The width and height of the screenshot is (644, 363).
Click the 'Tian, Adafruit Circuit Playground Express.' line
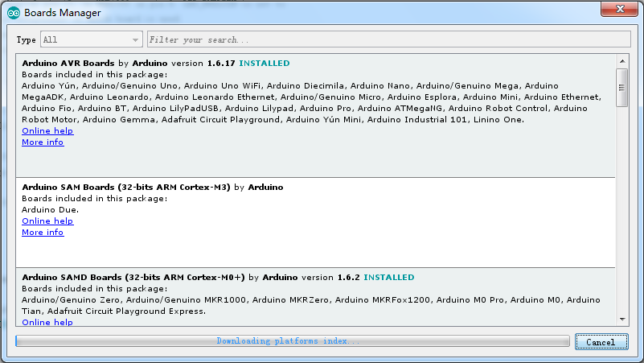click(114, 311)
